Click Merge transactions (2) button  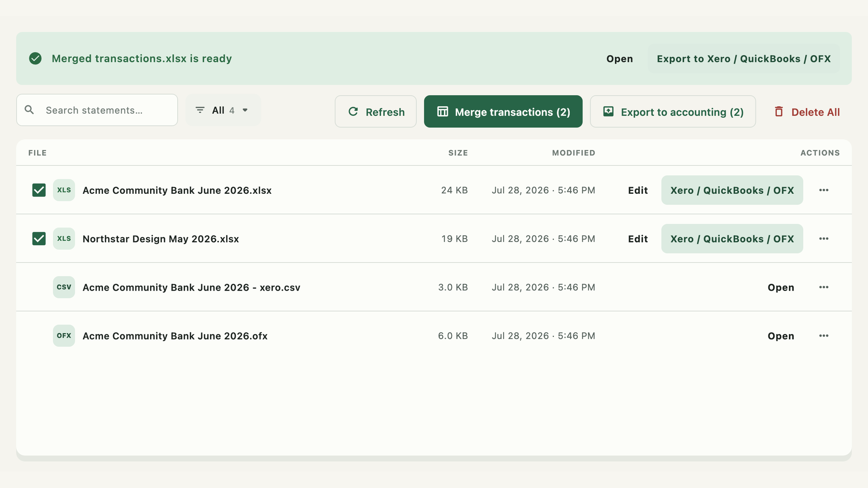click(x=503, y=112)
